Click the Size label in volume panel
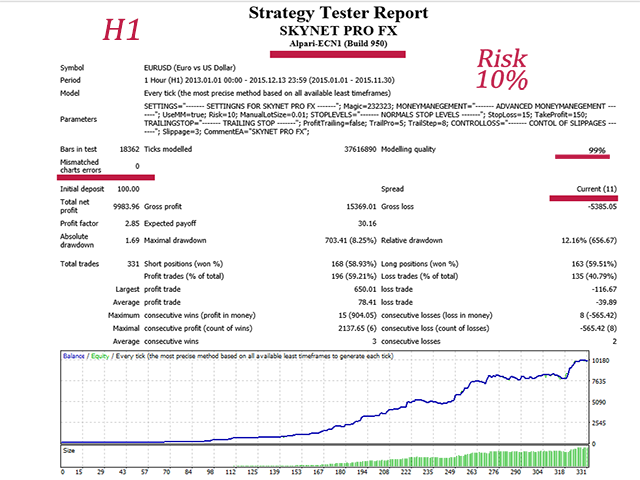The image size is (640, 480). tap(69, 451)
